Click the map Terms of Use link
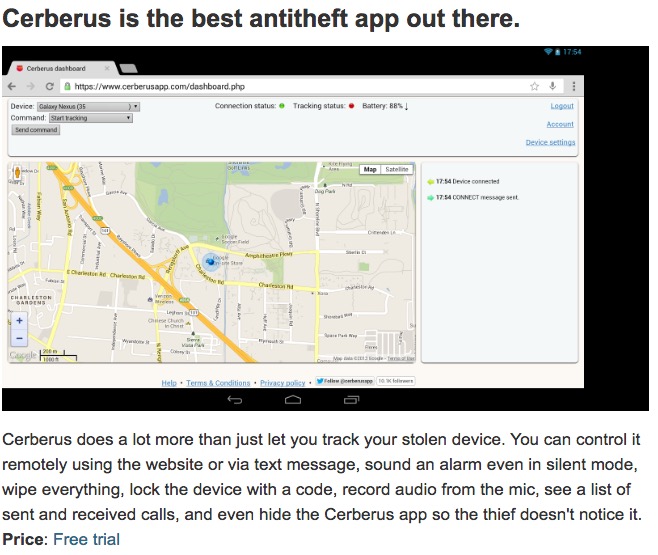Screen dimensions: 658x555 401,358
